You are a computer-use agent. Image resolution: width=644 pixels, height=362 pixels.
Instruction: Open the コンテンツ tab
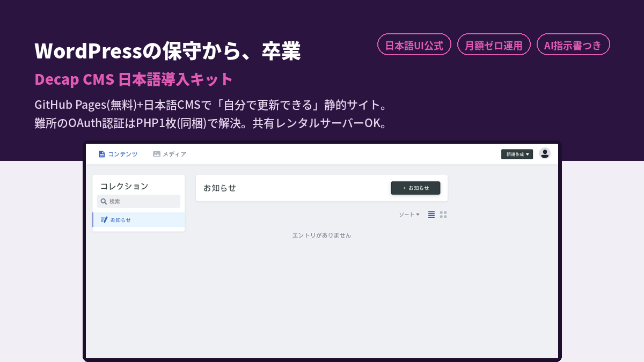(x=118, y=154)
